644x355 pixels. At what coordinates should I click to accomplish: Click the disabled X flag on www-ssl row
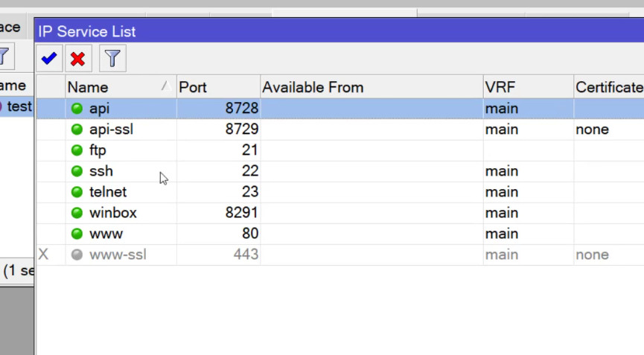tap(43, 255)
